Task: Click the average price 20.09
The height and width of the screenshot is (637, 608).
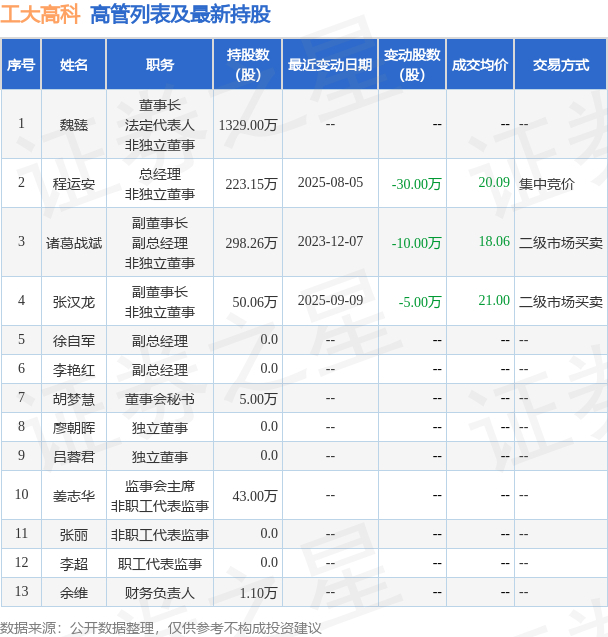Action: coord(494,182)
